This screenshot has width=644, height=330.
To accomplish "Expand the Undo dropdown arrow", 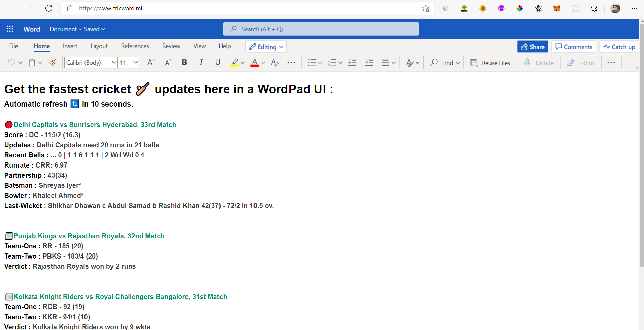I will [20, 63].
